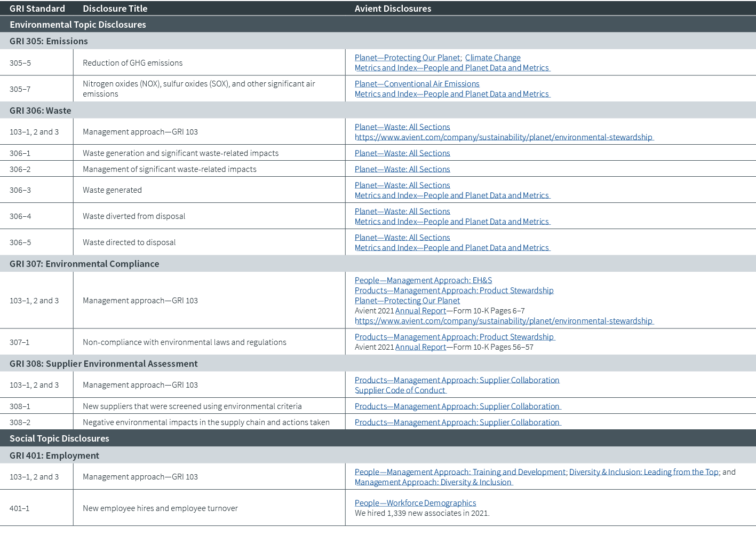This screenshot has height=542, width=756.
Task: Open Metrics and Index link for air emissions
Action: tap(451, 93)
